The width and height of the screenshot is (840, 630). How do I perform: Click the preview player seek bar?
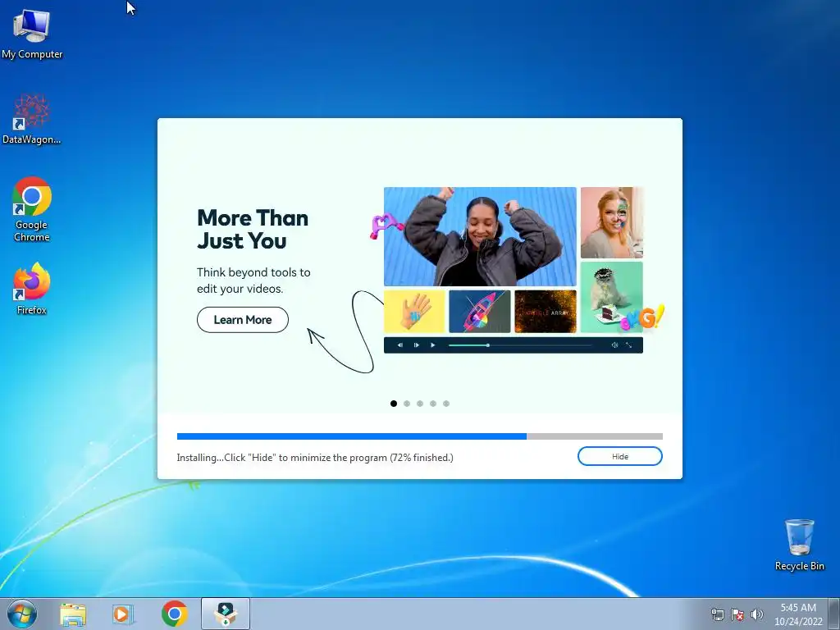[x=520, y=345]
